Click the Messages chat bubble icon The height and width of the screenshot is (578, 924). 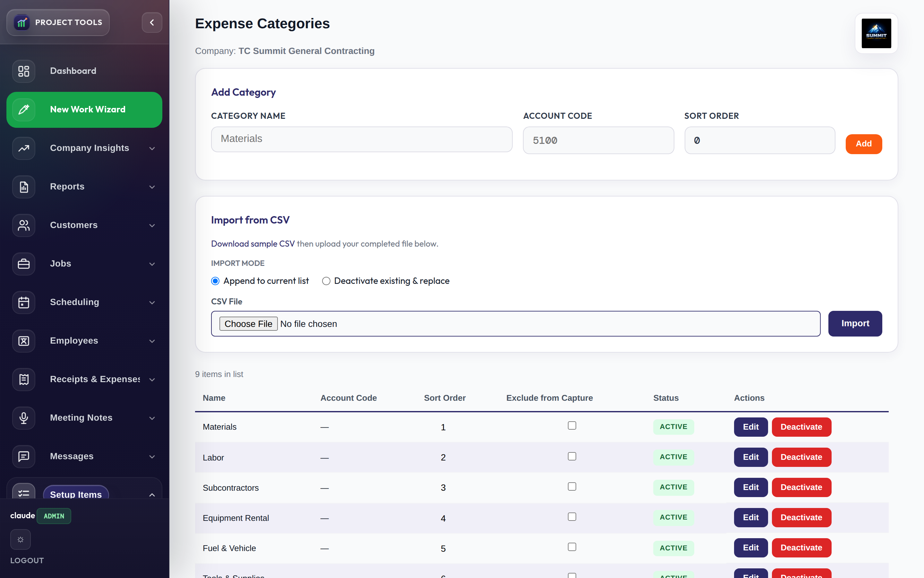click(24, 456)
